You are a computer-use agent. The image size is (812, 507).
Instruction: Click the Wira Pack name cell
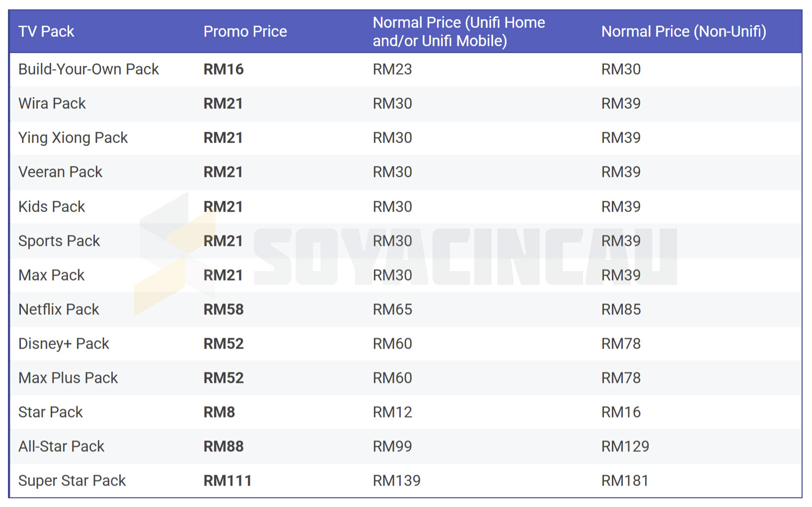(52, 104)
